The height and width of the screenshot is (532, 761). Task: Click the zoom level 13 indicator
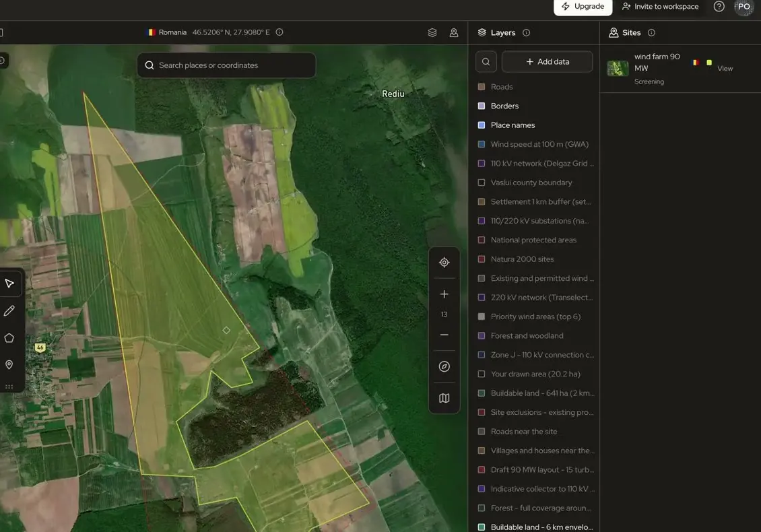coord(444,314)
